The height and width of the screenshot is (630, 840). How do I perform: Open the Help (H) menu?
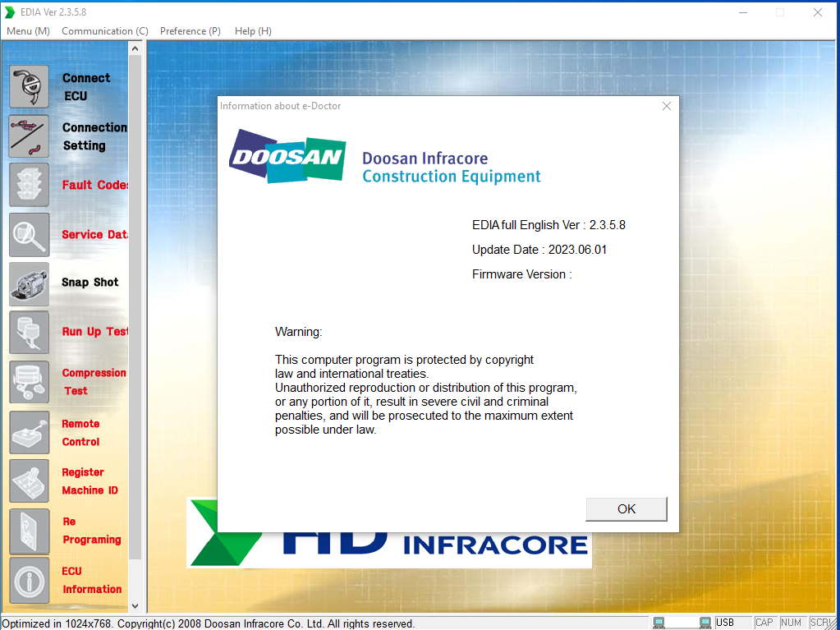tap(252, 30)
